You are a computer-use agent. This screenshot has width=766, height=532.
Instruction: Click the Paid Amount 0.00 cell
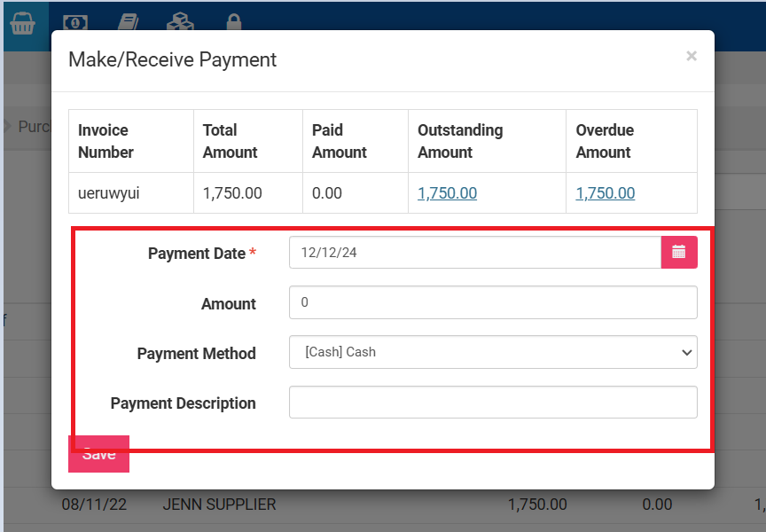[356, 193]
